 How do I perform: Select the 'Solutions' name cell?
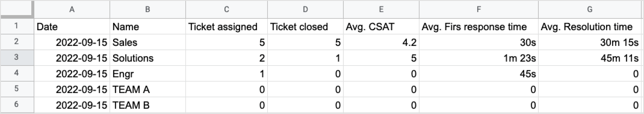tap(147, 58)
